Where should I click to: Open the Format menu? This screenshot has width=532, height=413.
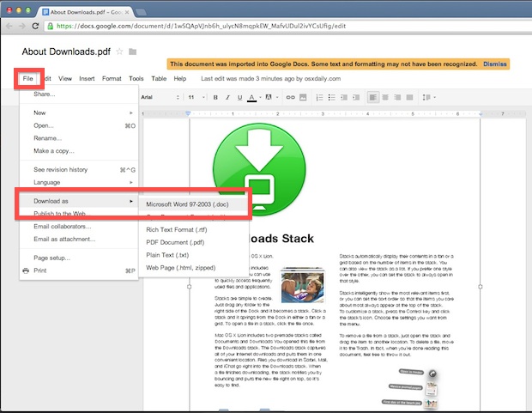click(112, 78)
